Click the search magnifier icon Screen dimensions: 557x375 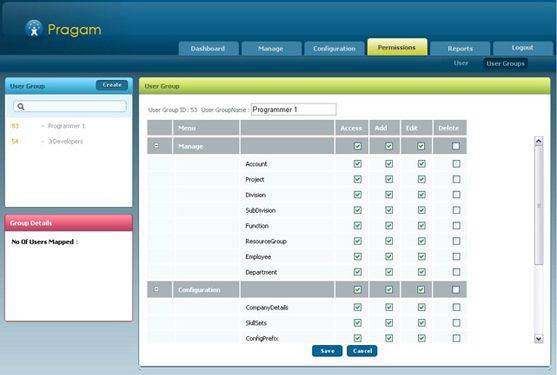point(21,106)
